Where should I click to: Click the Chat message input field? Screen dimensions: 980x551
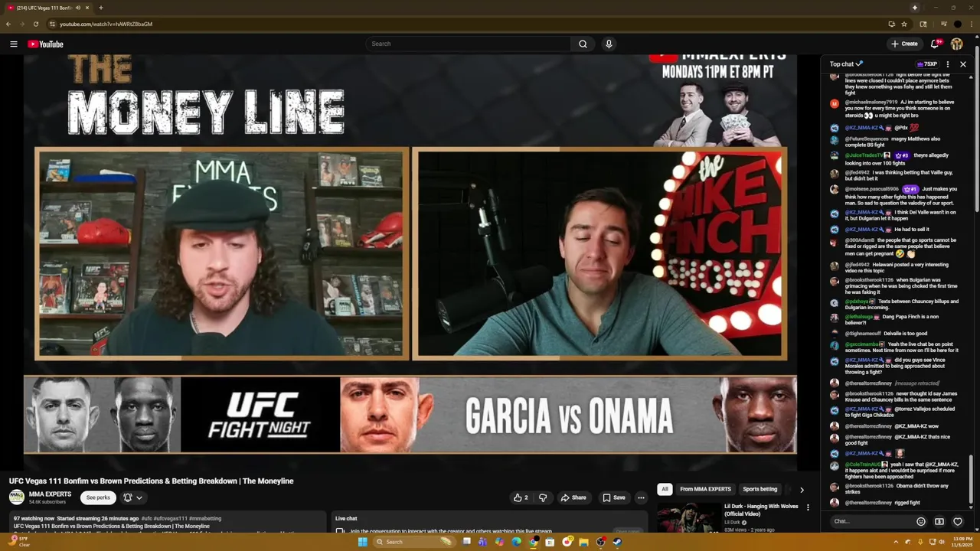point(871,521)
